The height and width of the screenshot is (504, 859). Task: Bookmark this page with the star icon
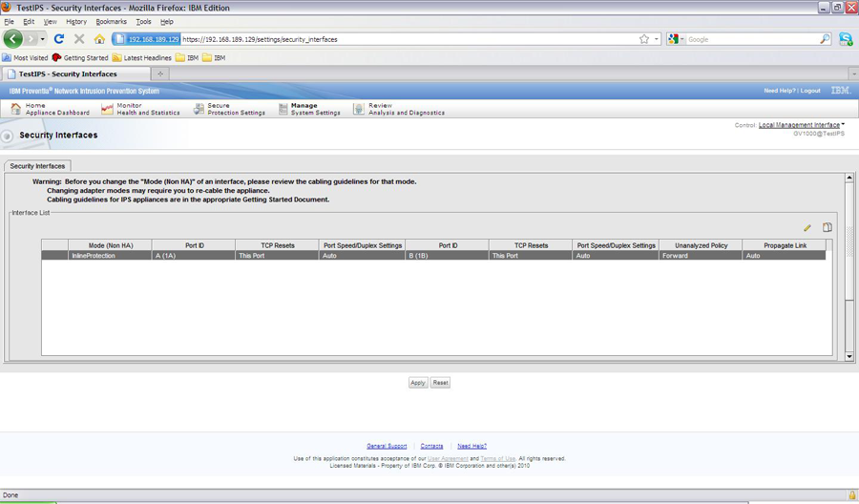coord(644,39)
